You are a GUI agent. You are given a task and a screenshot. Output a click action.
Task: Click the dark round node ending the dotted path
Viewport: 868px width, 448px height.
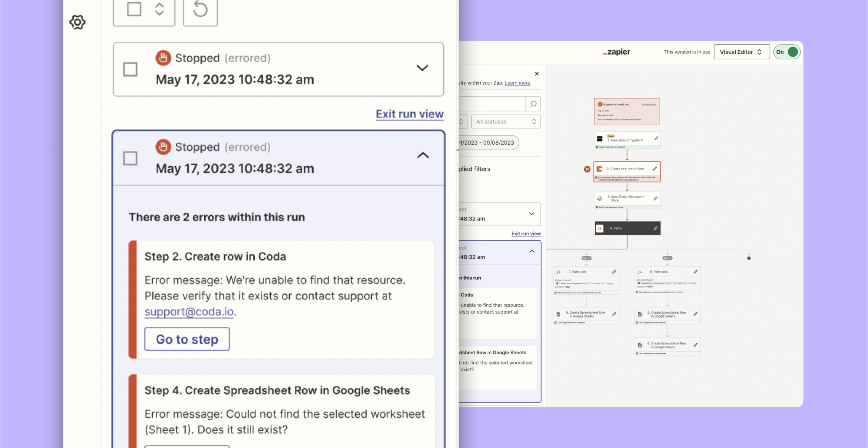click(x=749, y=258)
